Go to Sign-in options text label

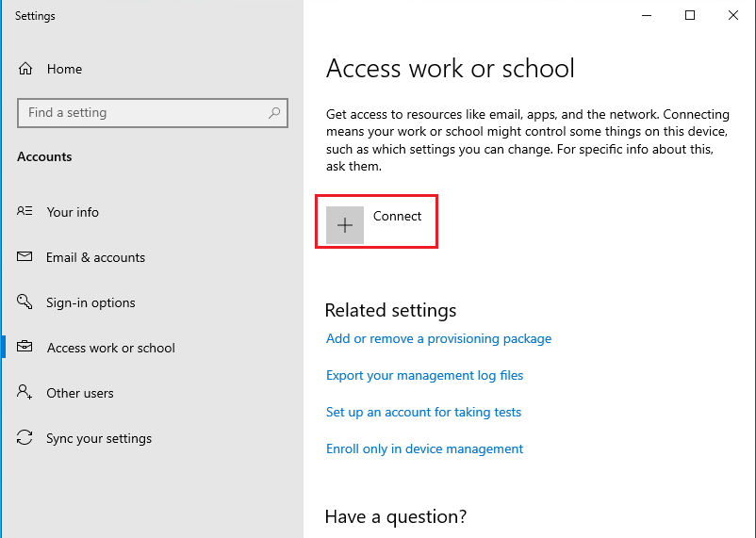tap(90, 302)
